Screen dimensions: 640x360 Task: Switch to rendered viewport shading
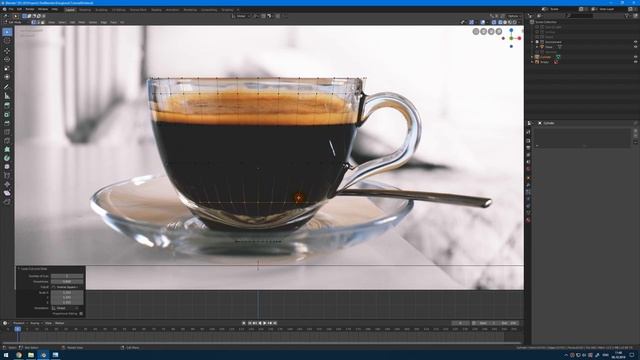click(514, 22)
